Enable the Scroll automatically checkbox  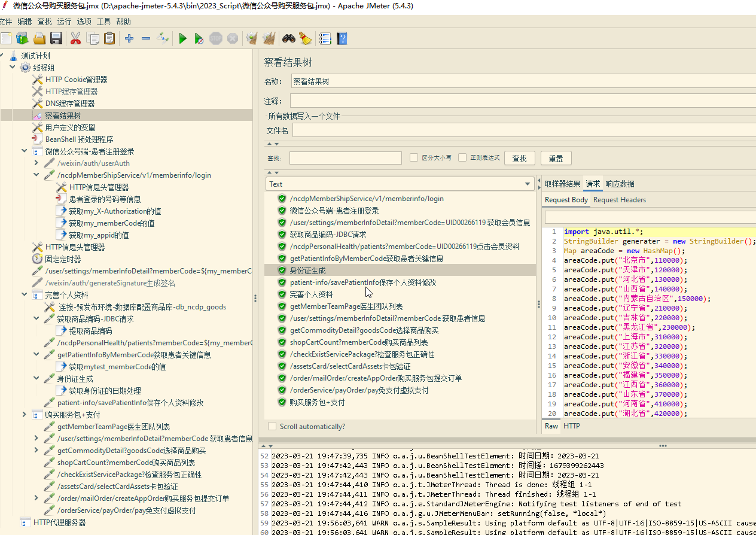click(x=273, y=427)
